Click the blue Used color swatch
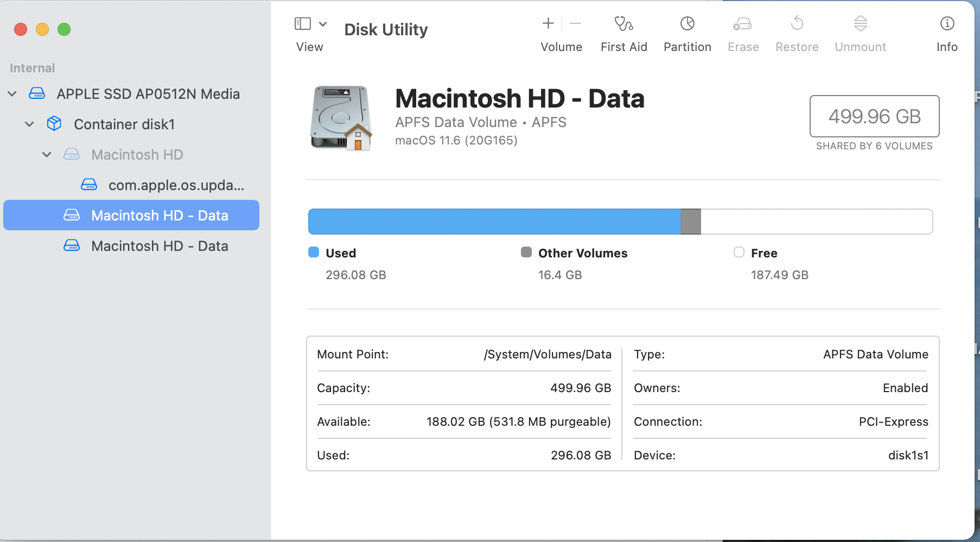Viewport: 980px width, 542px height. (314, 252)
